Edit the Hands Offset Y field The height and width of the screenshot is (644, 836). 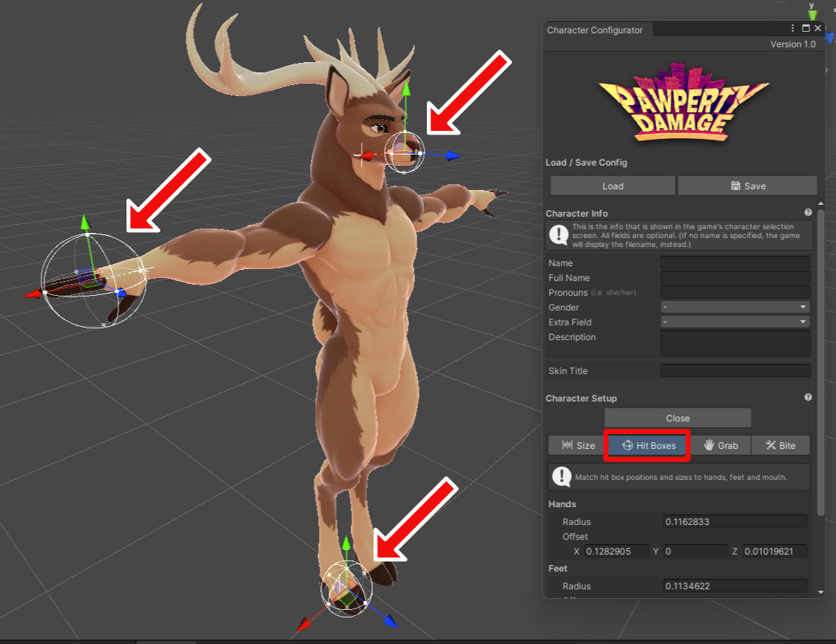(x=695, y=552)
